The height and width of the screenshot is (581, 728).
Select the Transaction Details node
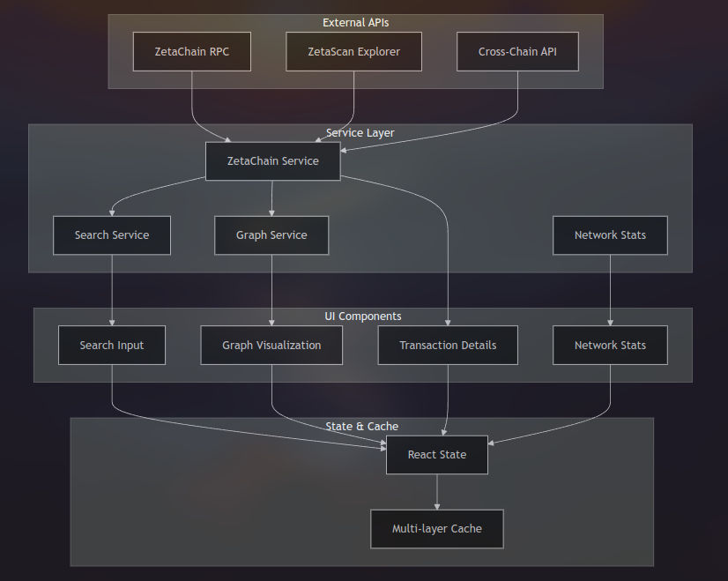click(448, 345)
